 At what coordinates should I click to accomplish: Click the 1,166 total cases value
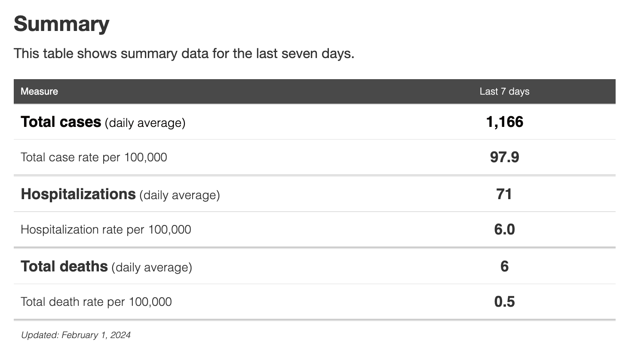pyautogui.click(x=504, y=122)
